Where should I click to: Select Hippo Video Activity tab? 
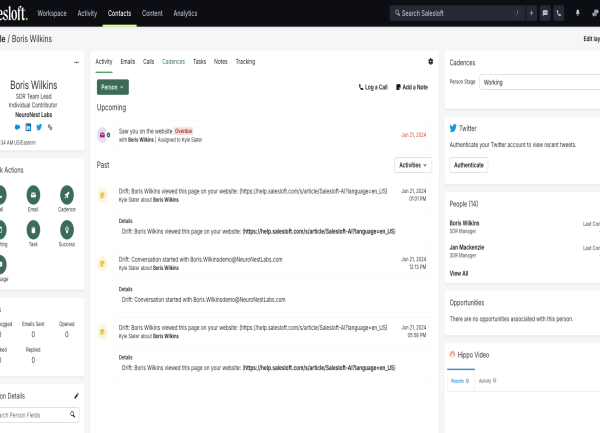(488, 381)
